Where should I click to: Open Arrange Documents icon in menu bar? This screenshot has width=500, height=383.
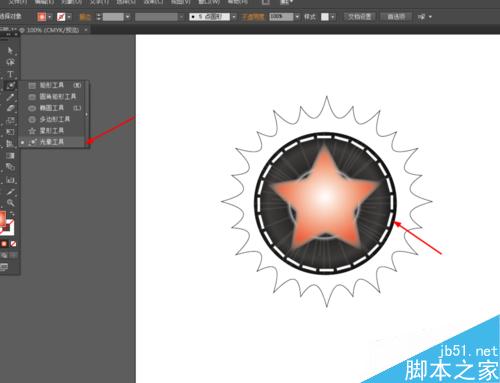(286, 2)
